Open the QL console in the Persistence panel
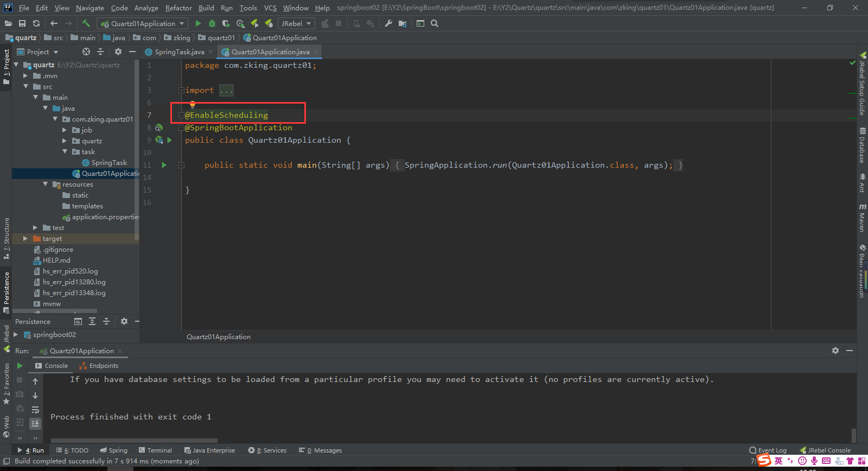Viewport: 868px width, 471px height. tap(78, 321)
